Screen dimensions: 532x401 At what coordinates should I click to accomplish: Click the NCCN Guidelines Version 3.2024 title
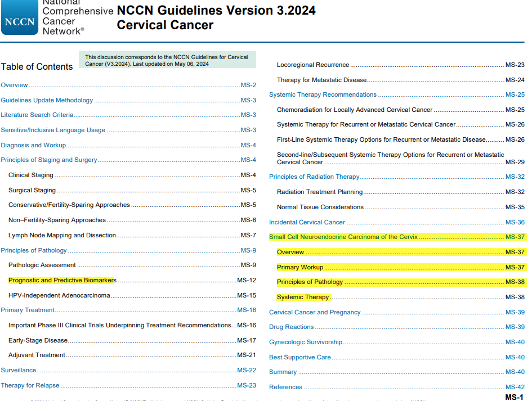[216, 11]
